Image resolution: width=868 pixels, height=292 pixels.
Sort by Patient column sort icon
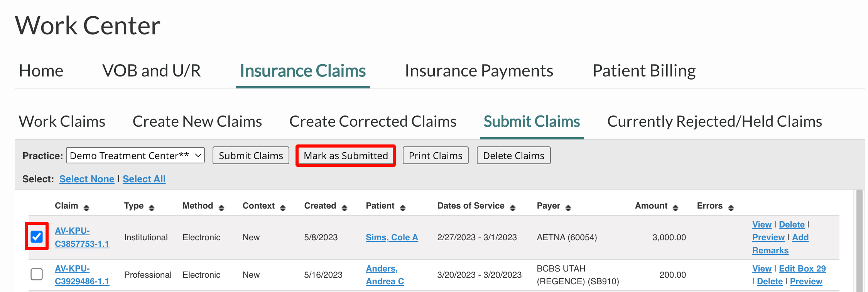point(403,208)
